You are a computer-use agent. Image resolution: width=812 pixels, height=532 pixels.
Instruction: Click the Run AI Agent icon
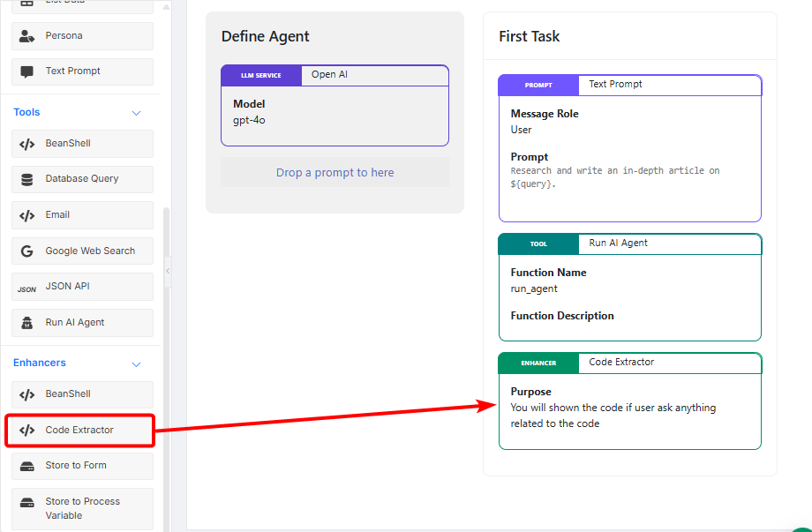point(27,323)
